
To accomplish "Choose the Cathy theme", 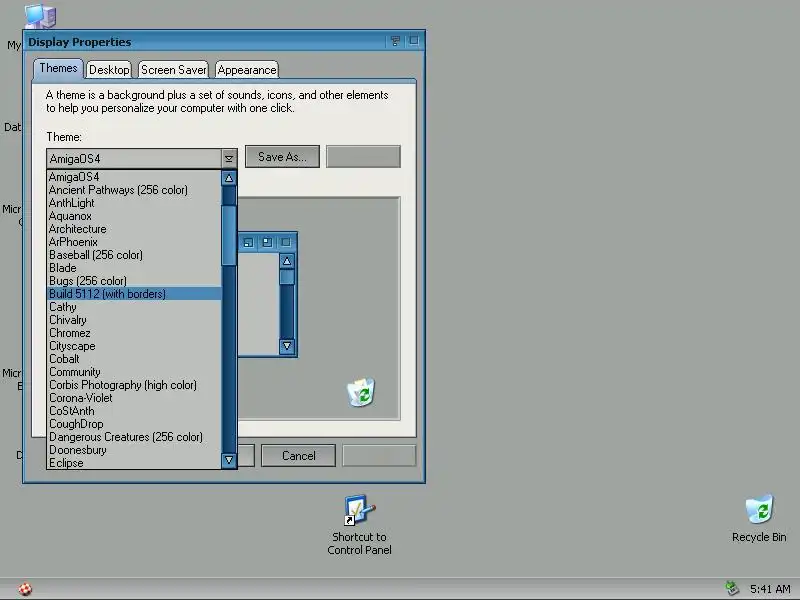I will click(x=134, y=307).
